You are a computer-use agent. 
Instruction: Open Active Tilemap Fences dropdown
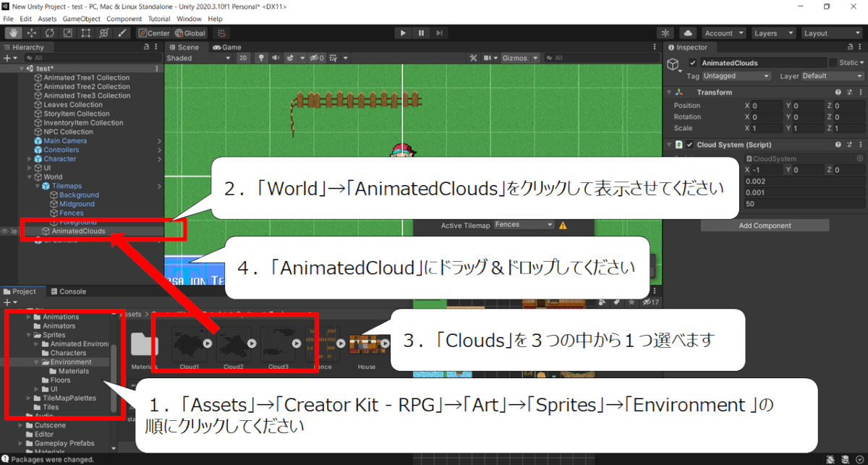[x=523, y=225]
